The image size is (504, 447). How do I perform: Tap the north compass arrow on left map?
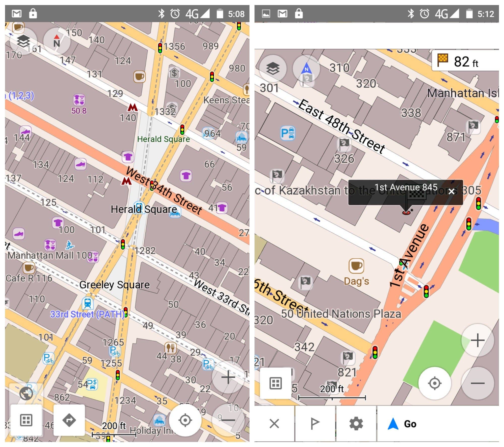57,41
